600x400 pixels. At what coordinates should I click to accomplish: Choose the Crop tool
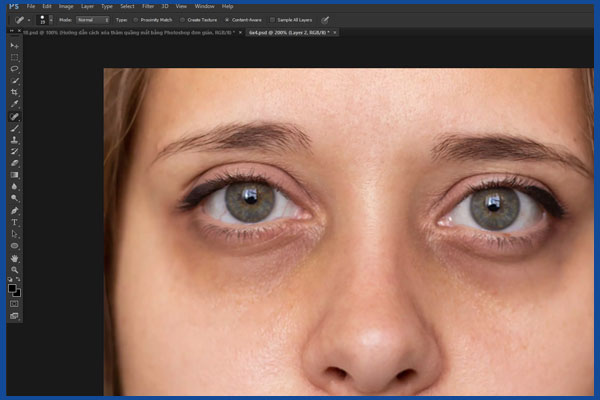[x=14, y=92]
